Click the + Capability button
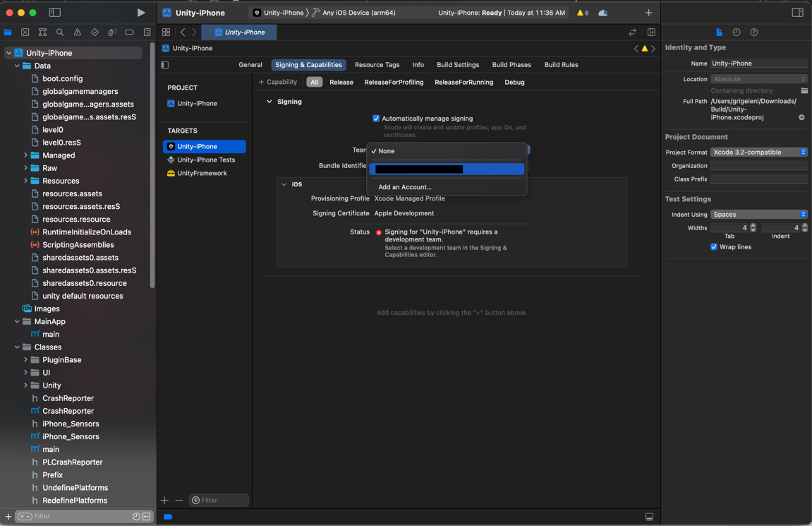The height and width of the screenshot is (526, 812). pos(278,82)
